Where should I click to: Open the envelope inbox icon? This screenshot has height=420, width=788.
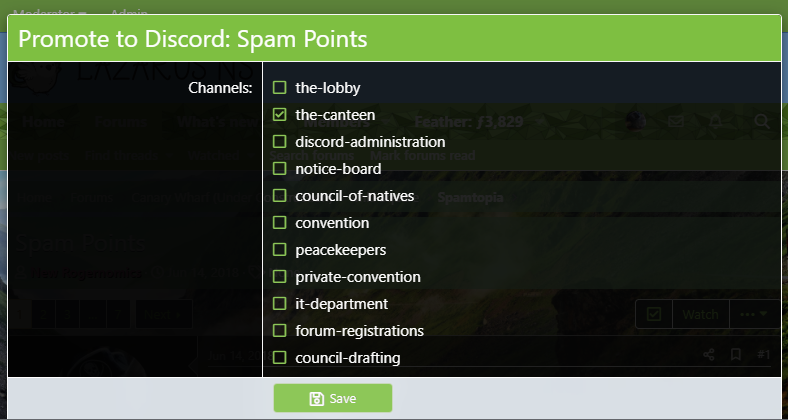pos(676,122)
